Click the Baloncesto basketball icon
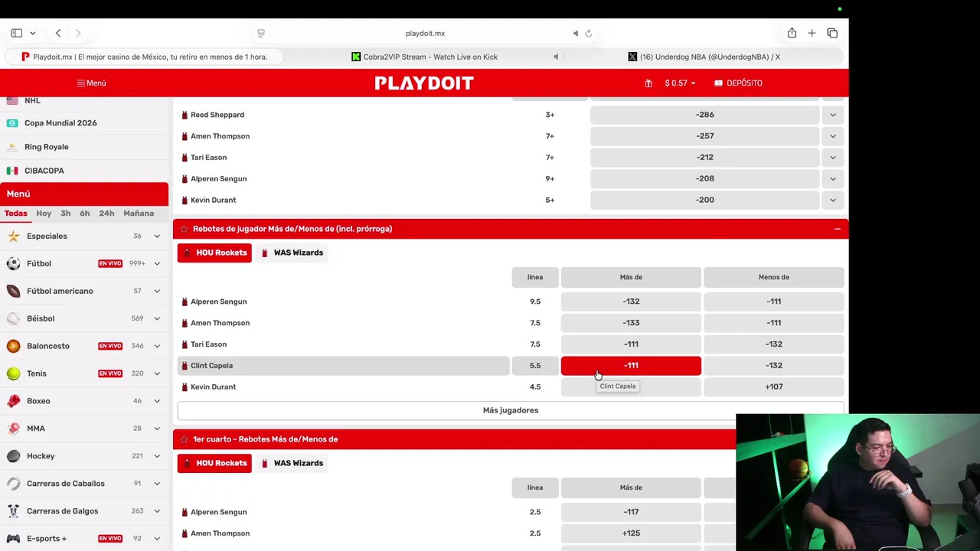This screenshot has width=980, height=551. (13, 346)
